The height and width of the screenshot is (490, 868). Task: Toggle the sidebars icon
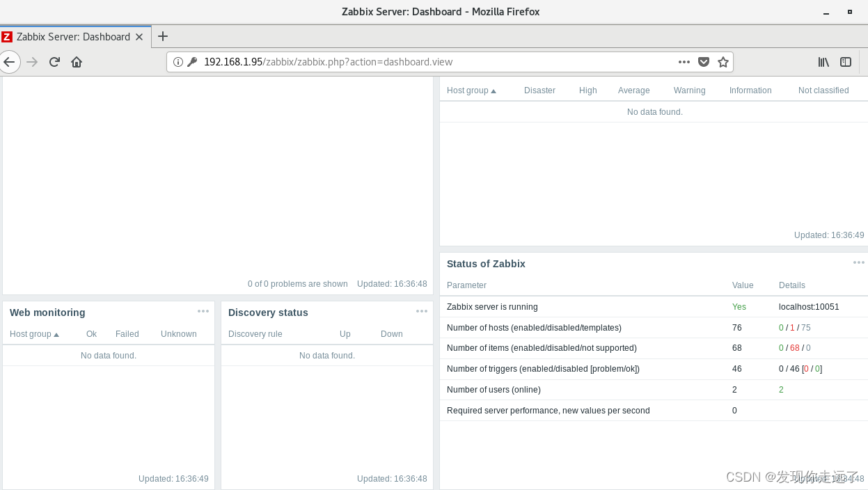pyautogui.click(x=846, y=62)
